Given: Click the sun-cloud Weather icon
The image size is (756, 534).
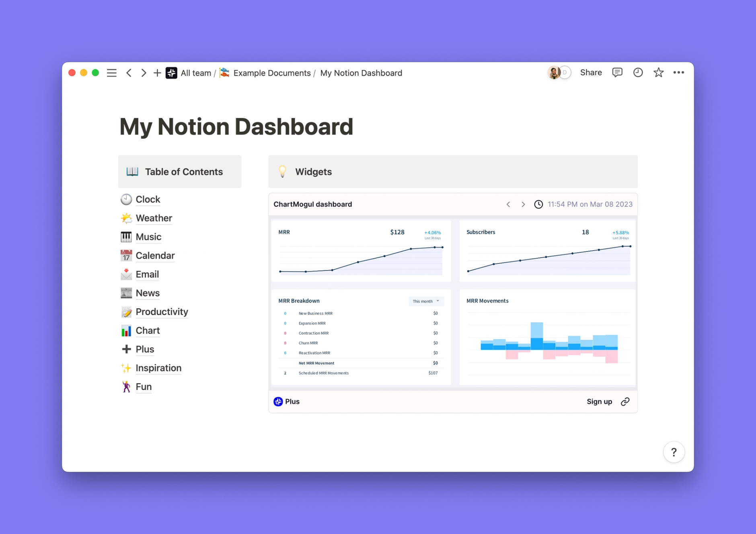Looking at the screenshot, I should click(126, 218).
